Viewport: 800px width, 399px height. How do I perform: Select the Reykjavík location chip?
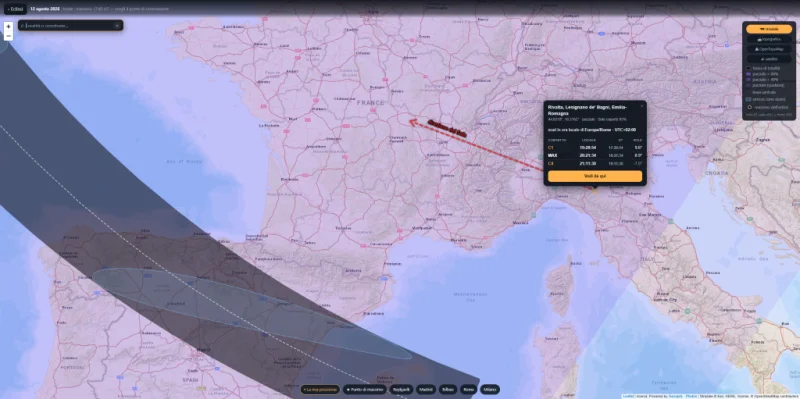(x=402, y=389)
